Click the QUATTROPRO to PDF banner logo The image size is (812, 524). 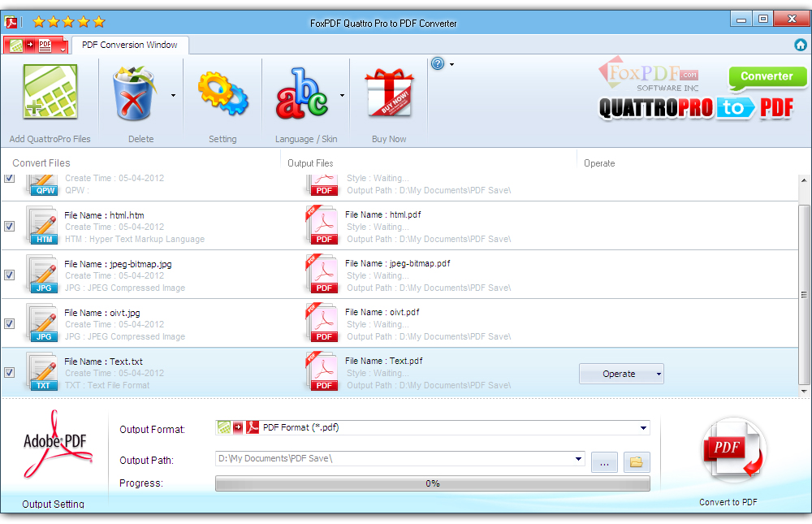696,108
